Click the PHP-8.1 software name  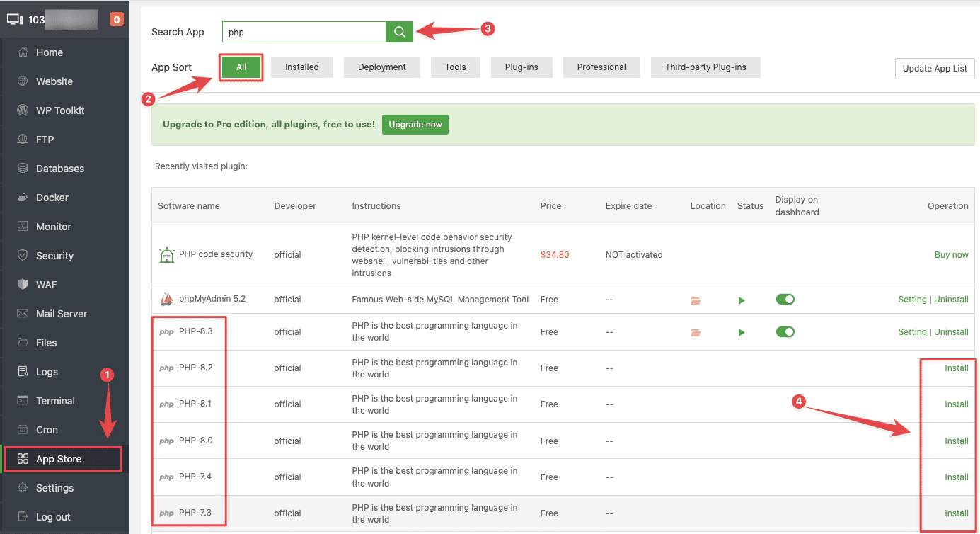(x=195, y=404)
